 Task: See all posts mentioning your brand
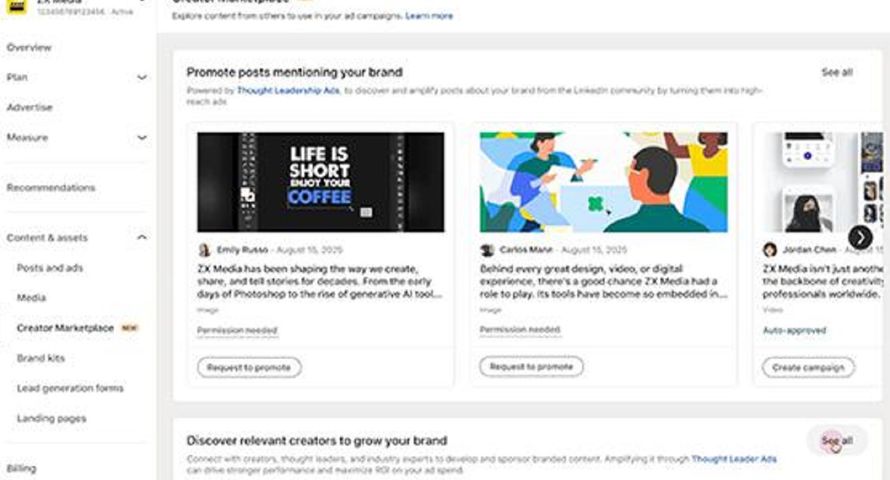(x=837, y=72)
